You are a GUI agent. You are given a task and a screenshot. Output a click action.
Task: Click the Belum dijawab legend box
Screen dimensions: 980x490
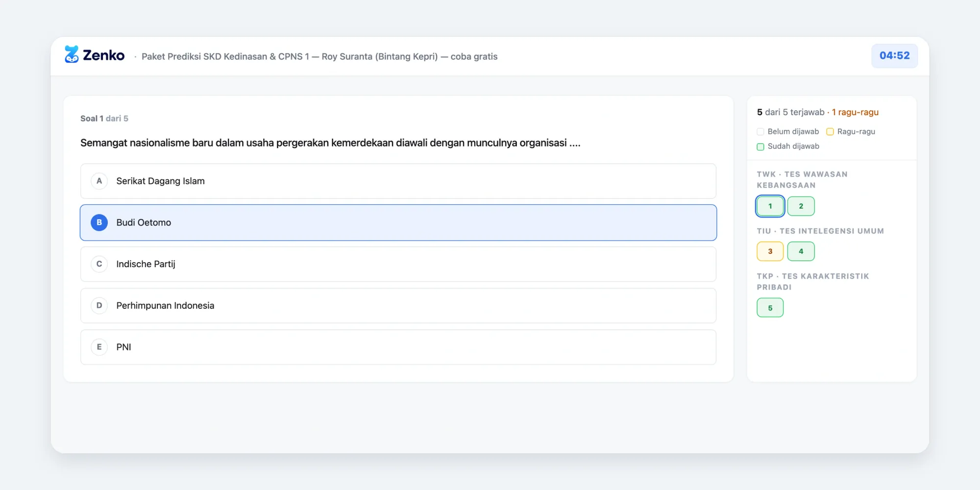(760, 132)
